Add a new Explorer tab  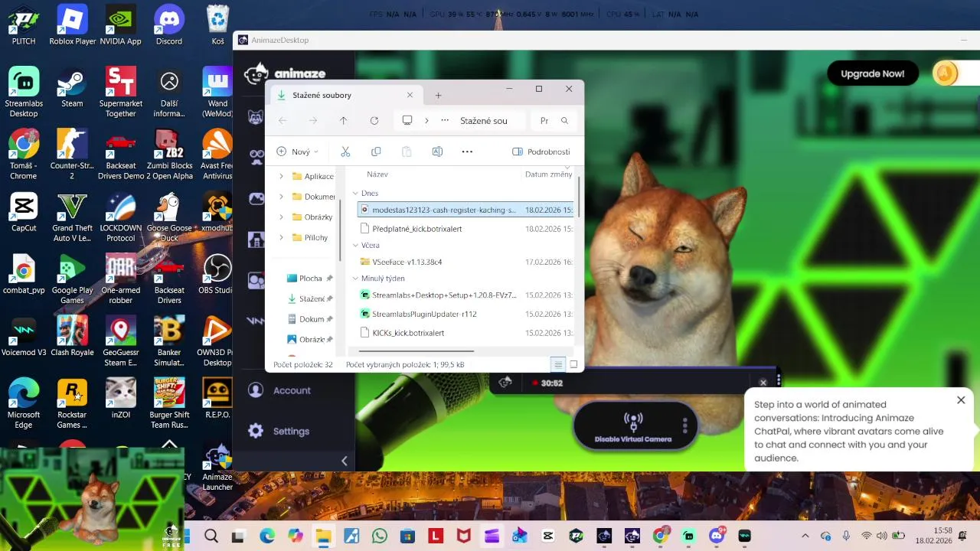click(x=438, y=96)
